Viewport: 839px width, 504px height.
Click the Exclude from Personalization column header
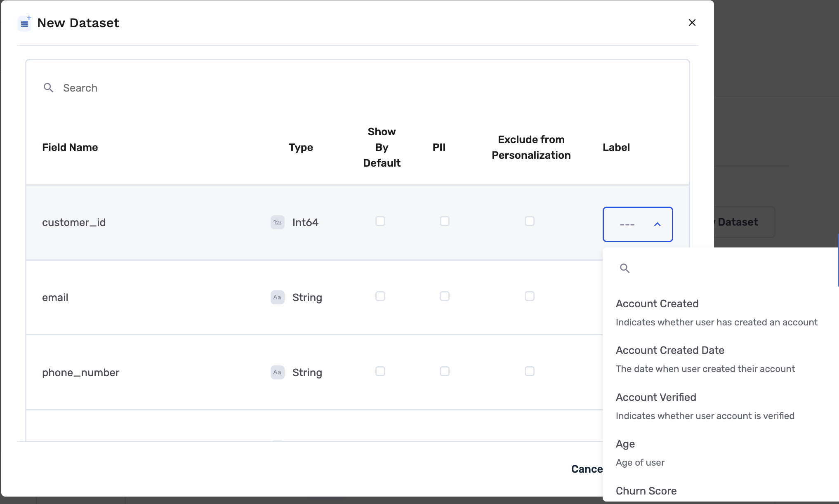click(x=531, y=147)
